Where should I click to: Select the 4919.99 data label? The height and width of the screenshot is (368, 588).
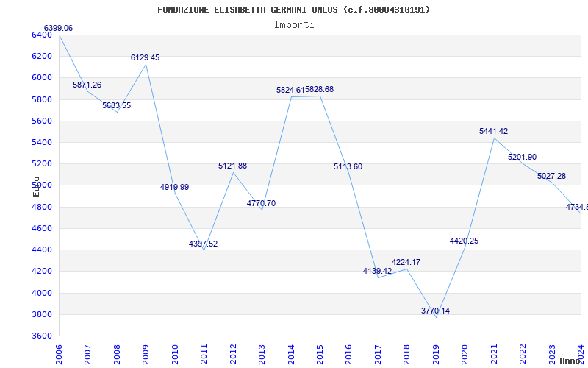175,187
